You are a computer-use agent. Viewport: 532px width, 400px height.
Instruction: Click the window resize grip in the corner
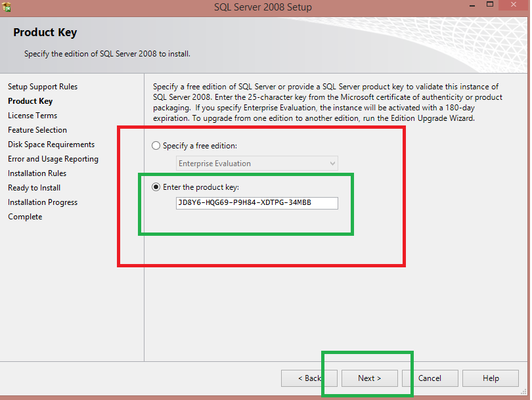pos(523,392)
